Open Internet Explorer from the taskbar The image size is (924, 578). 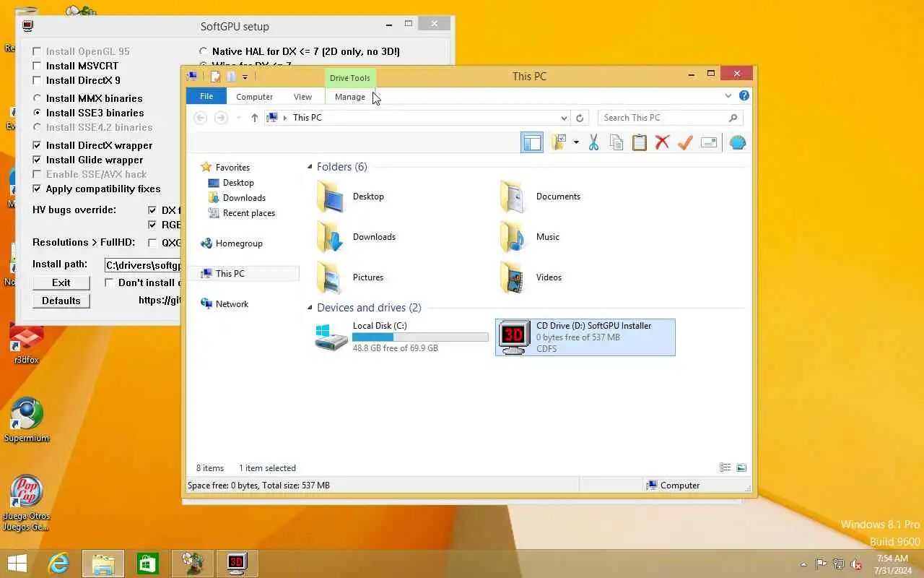coord(58,563)
